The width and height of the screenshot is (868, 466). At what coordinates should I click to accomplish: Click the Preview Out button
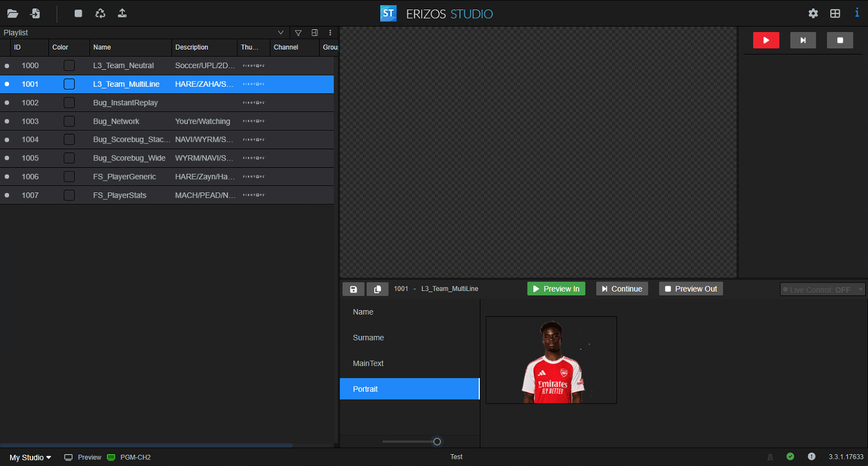691,289
